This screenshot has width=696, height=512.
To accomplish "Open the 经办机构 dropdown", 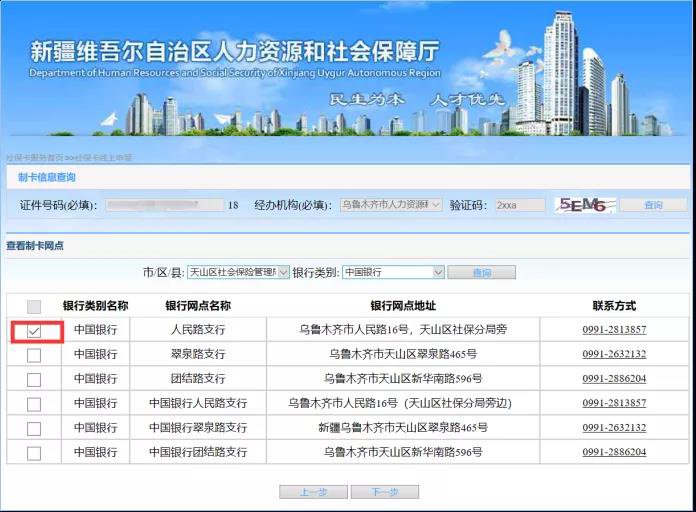I will [390, 205].
